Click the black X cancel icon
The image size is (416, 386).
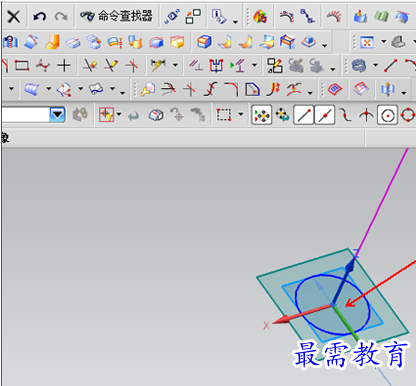click(14, 16)
